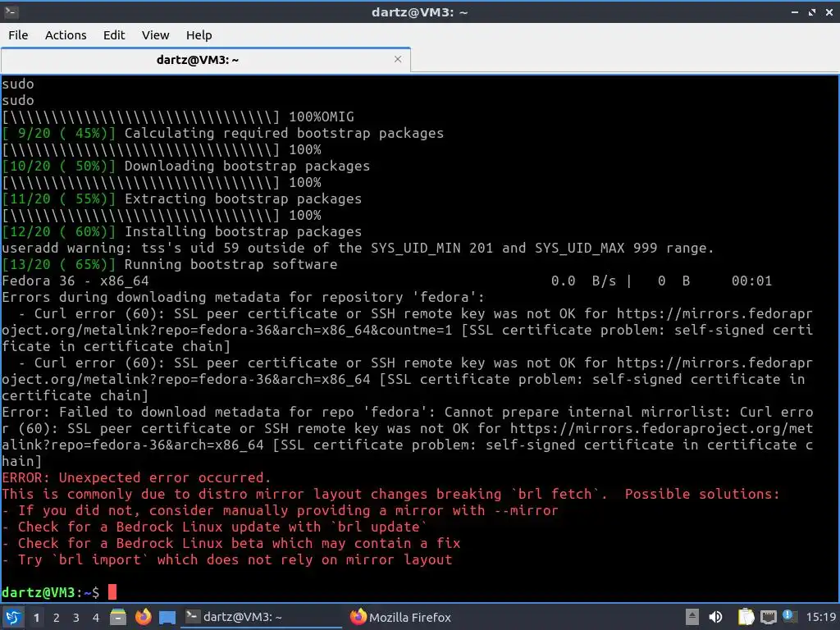Click the terminal icon in the title bar
The image size is (840, 630).
(x=10, y=11)
